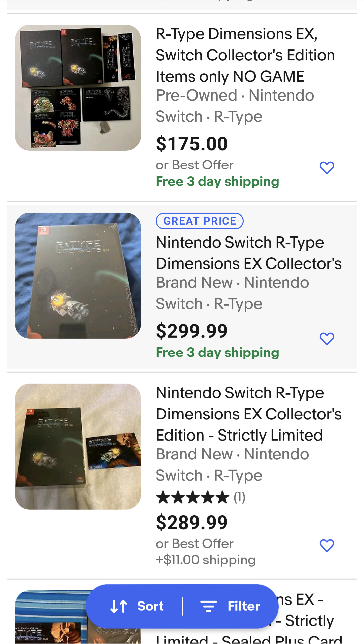Open the Sort options

150,606
